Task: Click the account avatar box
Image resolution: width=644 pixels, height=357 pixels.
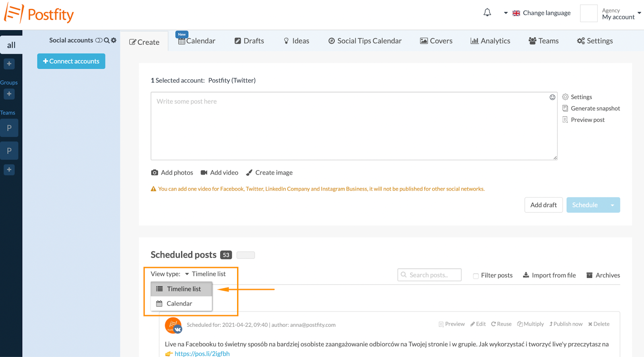Action: click(588, 13)
